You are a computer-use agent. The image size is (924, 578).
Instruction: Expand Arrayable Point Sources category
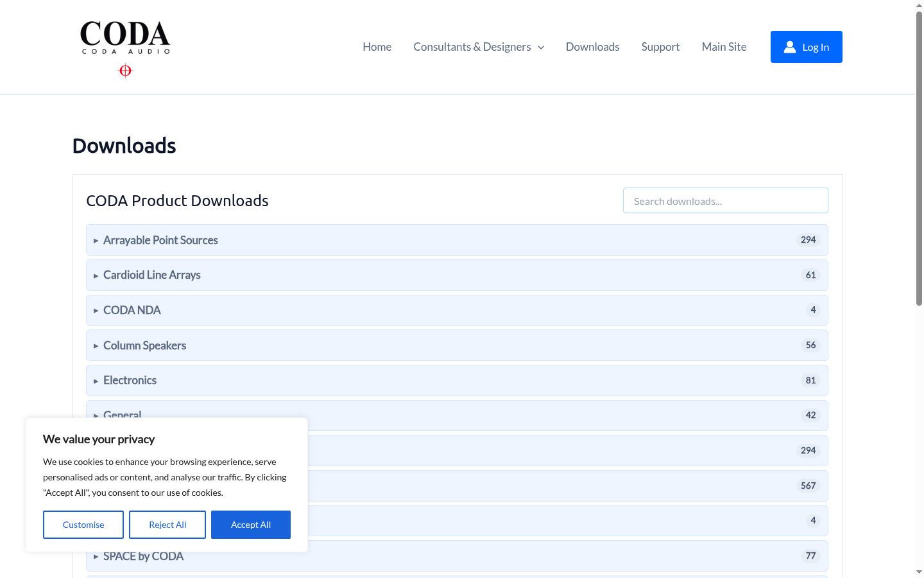pos(457,240)
